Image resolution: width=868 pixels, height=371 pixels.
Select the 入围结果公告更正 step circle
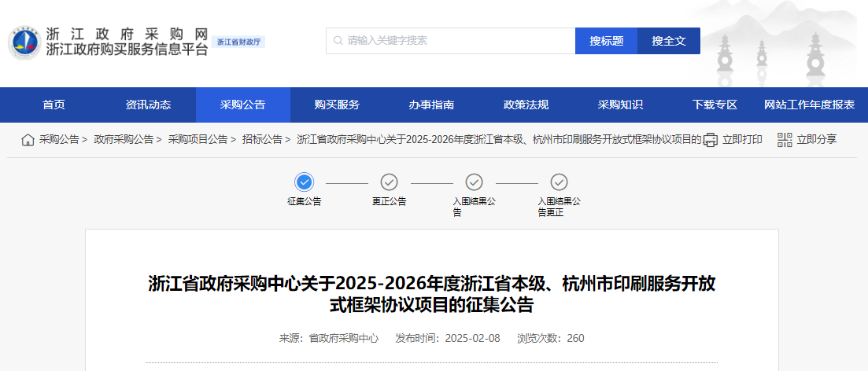tap(559, 182)
